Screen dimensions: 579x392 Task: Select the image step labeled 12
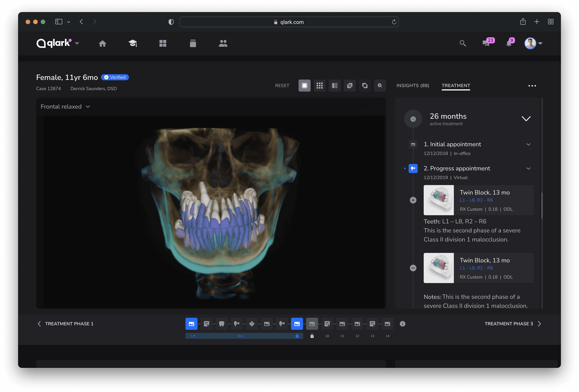357,324
